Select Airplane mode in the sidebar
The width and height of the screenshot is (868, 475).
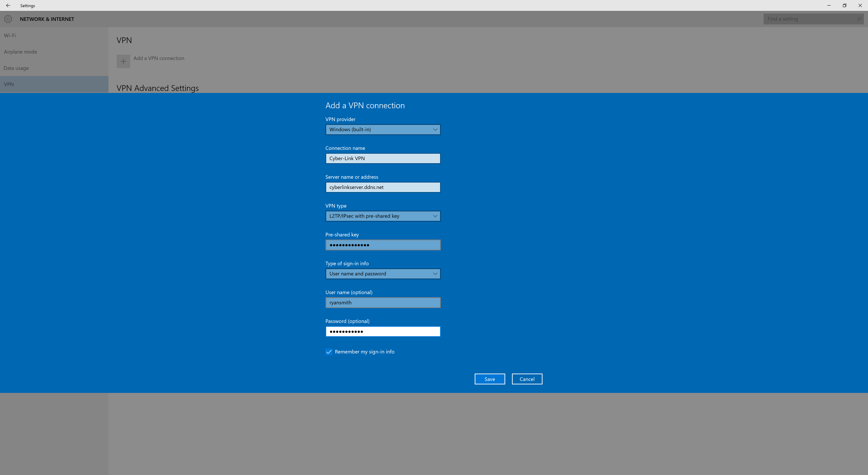pyautogui.click(x=54, y=52)
